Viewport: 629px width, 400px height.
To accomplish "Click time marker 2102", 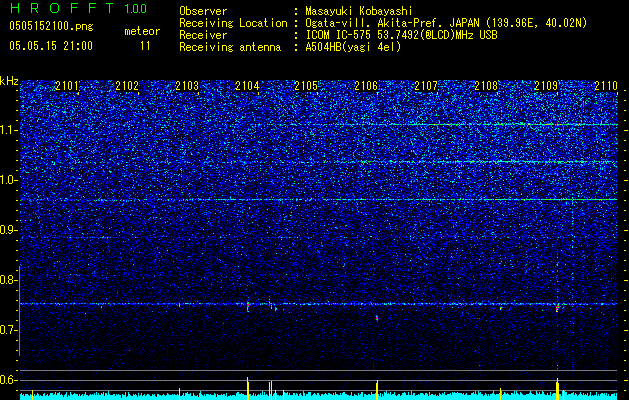I will [x=127, y=85].
